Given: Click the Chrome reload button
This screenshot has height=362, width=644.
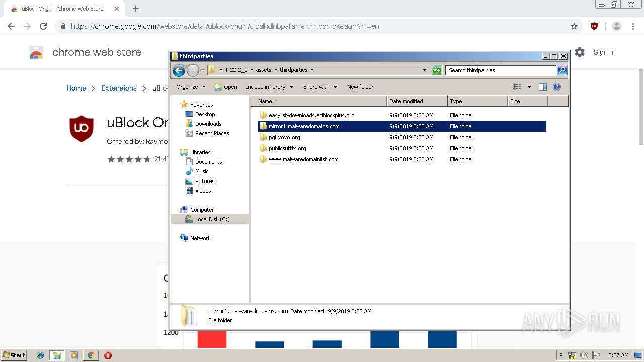Looking at the screenshot, I should pyautogui.click(x=43, y=26).
